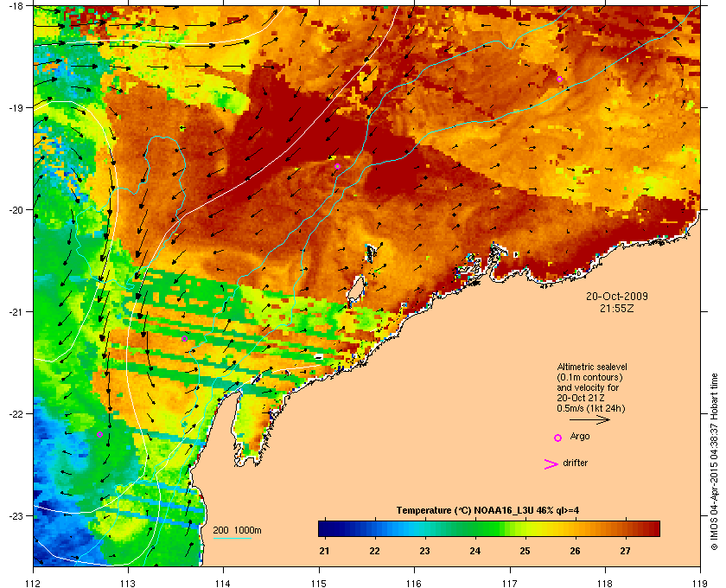Click the longitude axis label 118
Viewport: 726px width, 588px height.
pyautogui.click(x=605, y=583)
